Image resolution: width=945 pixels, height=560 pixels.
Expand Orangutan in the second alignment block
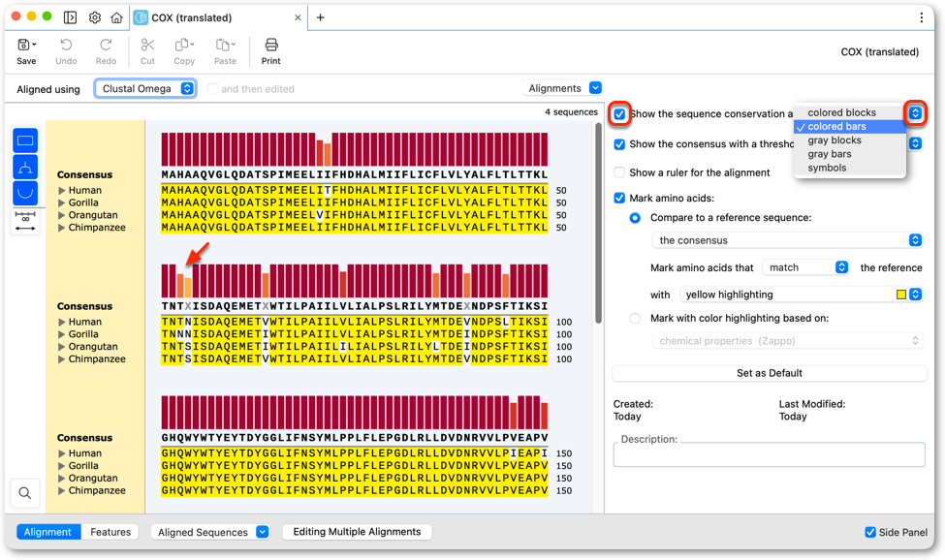point(61,347)
